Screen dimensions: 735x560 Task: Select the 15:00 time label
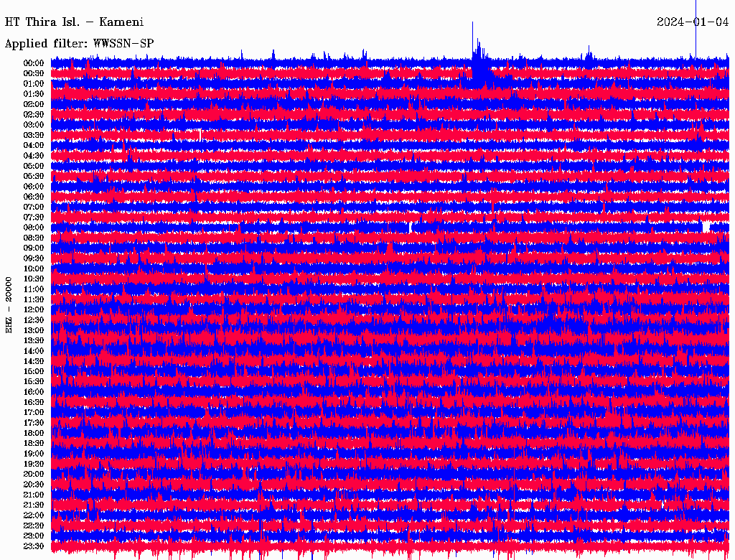pyautogui.click(x=34, y=371)
